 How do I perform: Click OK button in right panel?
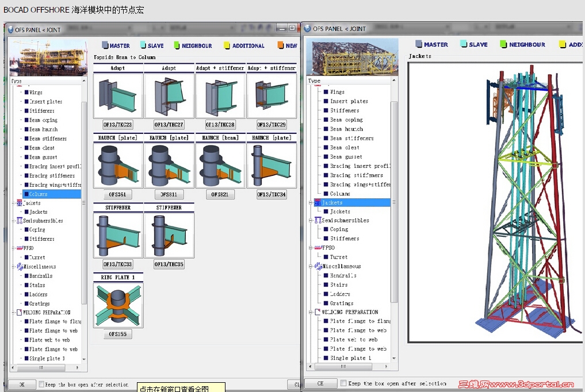click(320, 383)
